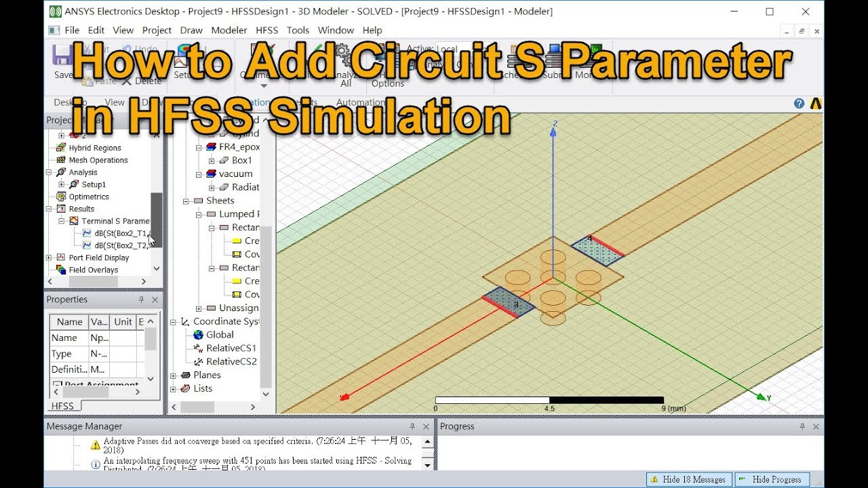
Task: Open the Modeler menu
Action: [229, 30]
